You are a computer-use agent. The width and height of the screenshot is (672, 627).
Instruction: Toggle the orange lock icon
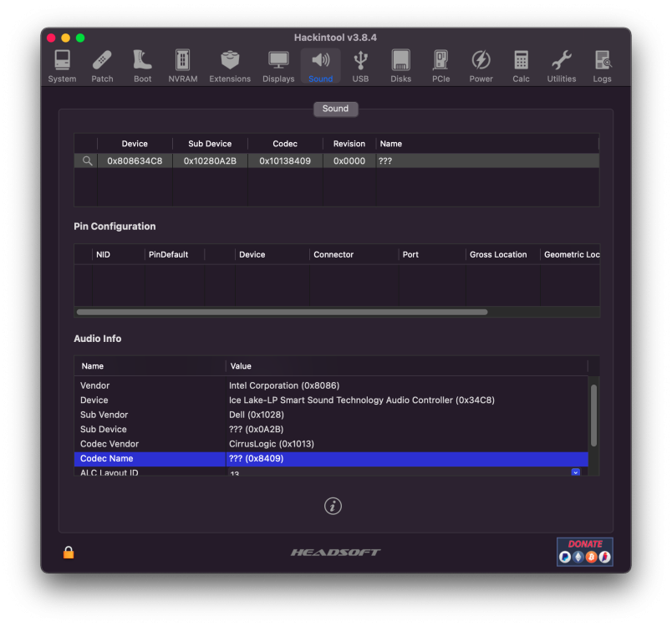tap(69, 553)
